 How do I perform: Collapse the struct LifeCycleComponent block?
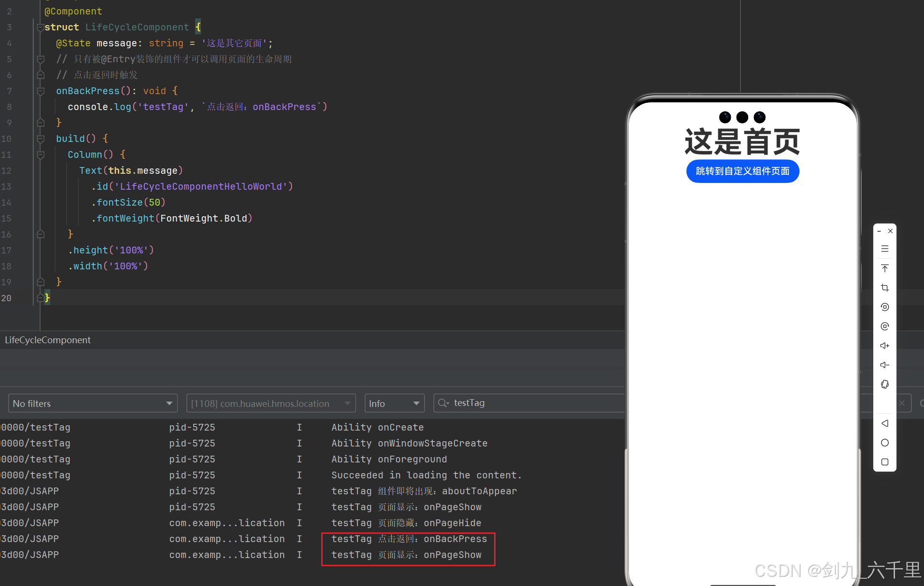coord(41,28)
